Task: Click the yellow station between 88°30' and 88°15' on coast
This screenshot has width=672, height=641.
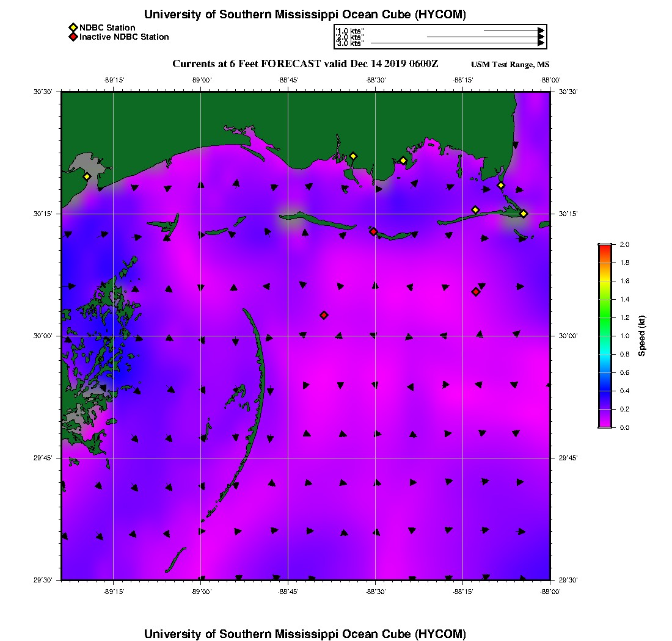Action: click(403, 161)
